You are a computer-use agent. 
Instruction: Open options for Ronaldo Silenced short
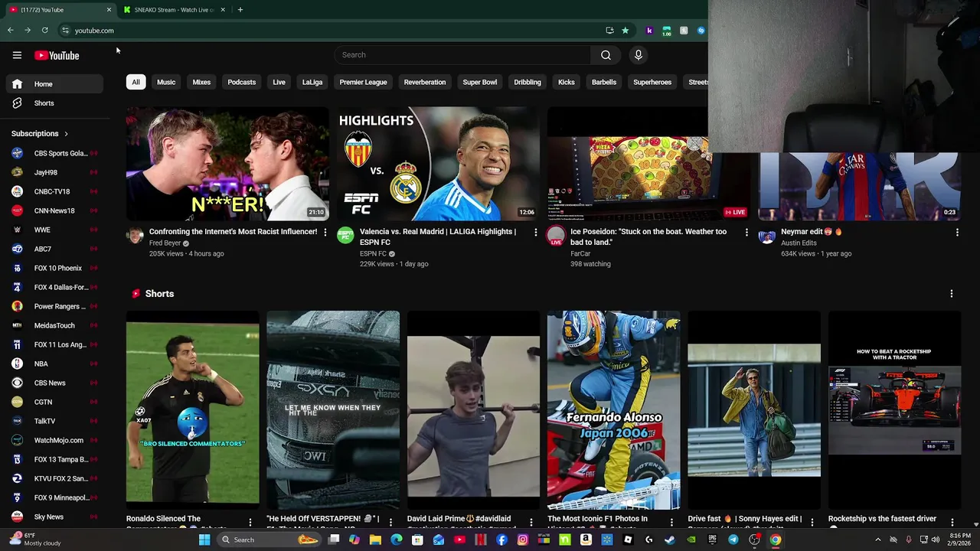(x=250, y=522)
